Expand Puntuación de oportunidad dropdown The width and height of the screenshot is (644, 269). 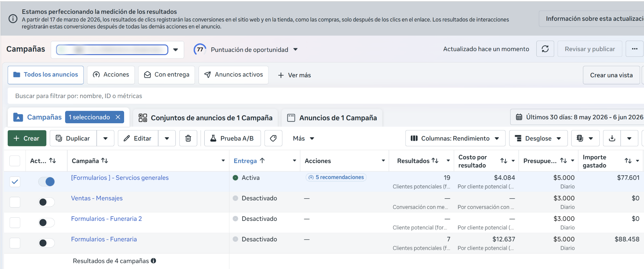point(296,49)
